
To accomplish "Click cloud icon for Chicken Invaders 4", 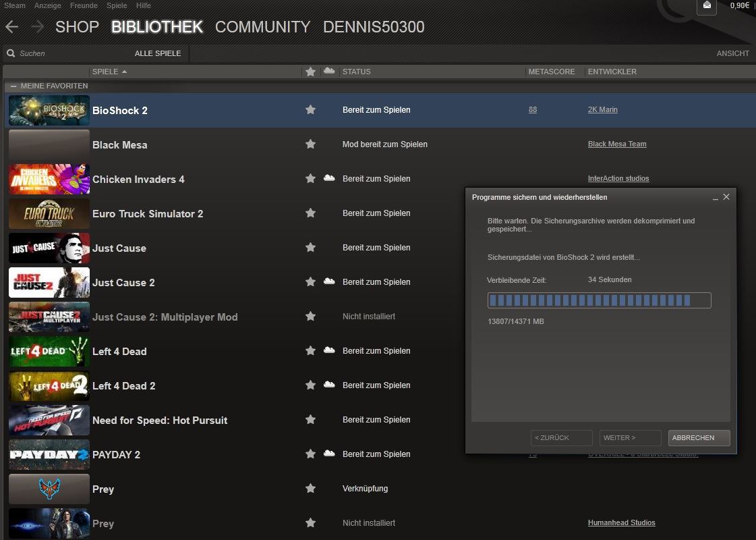I will tap(329, 178).
